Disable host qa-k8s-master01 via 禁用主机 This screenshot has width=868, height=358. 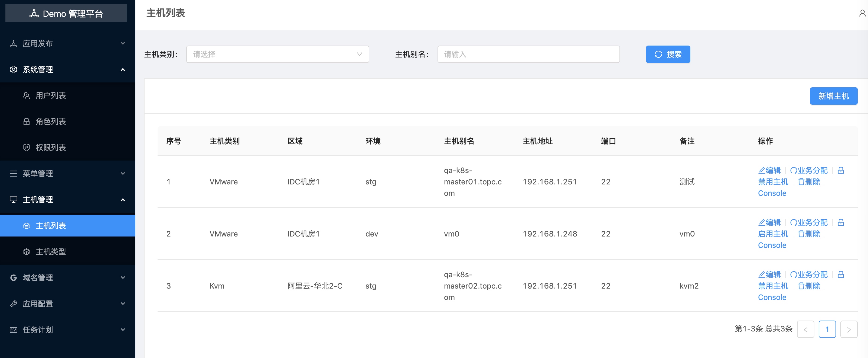(773, 182)
